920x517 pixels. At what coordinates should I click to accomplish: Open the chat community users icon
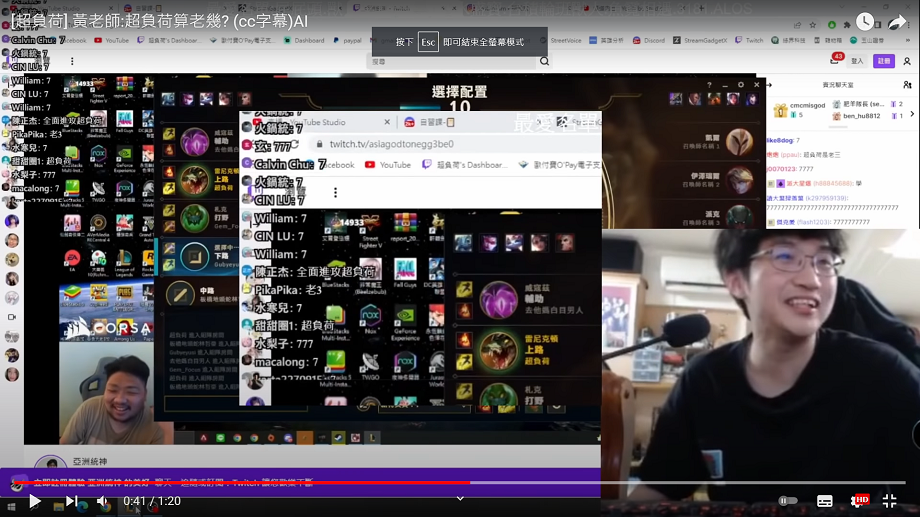coord(907,85)
